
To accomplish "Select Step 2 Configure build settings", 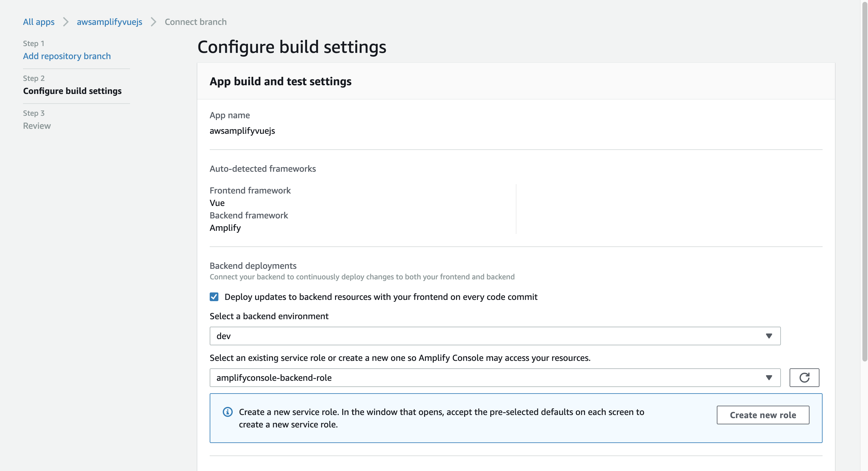I will pos(72,91).
